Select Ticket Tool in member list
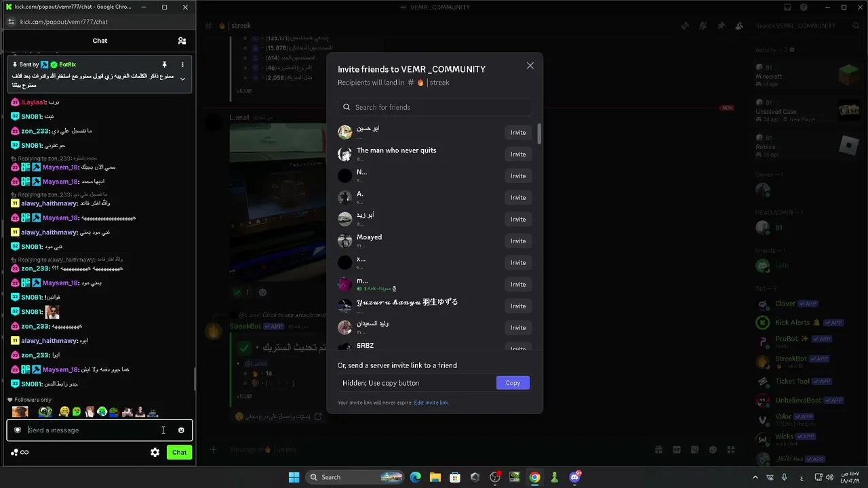Viewport: 868px width, 488px height. (808, 381)
